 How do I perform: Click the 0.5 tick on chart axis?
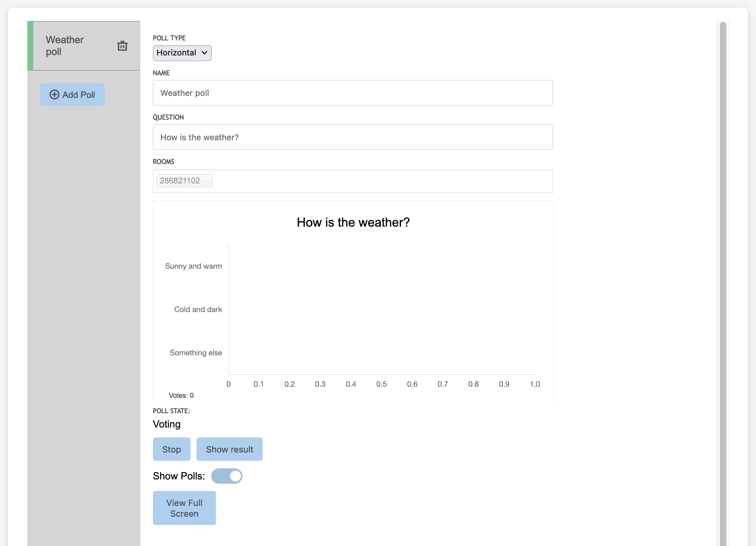(382, 384)
